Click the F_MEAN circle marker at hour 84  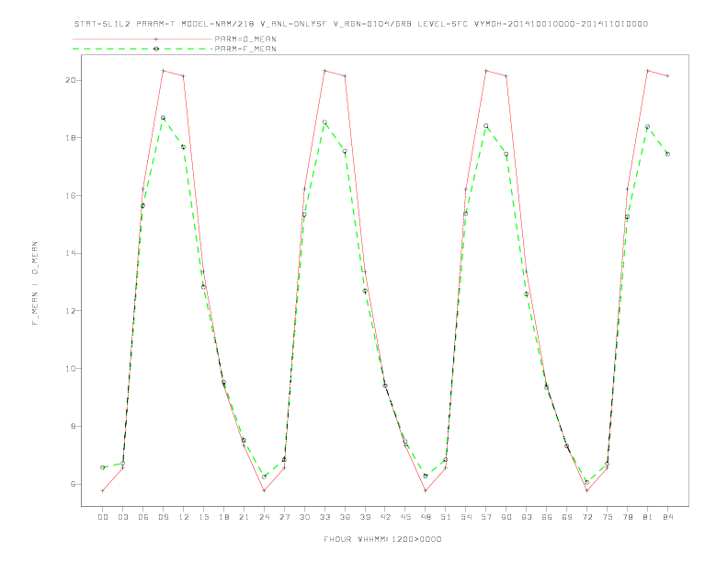tap(667, 154)
